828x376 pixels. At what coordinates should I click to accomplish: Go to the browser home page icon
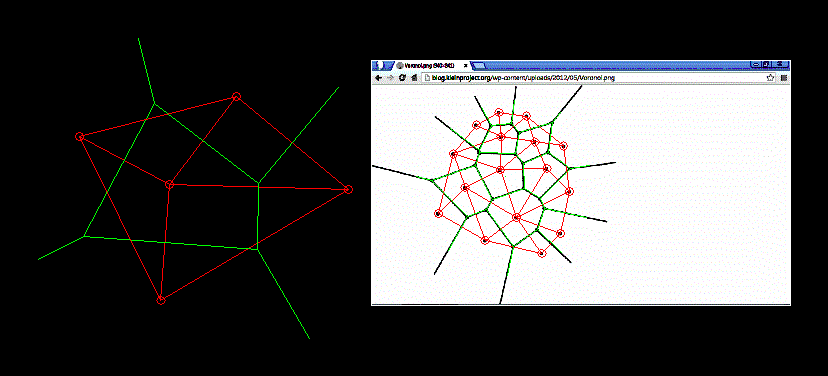click(x=414, y=78)
